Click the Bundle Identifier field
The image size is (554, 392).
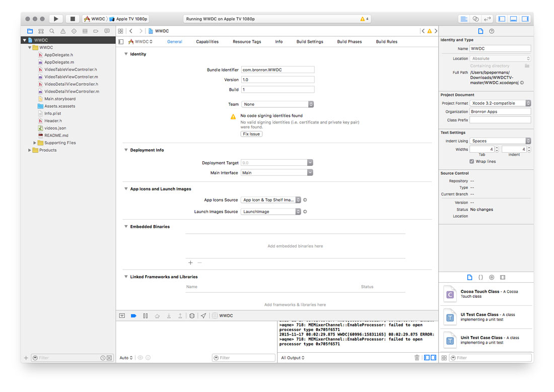[x=278, y=70]
